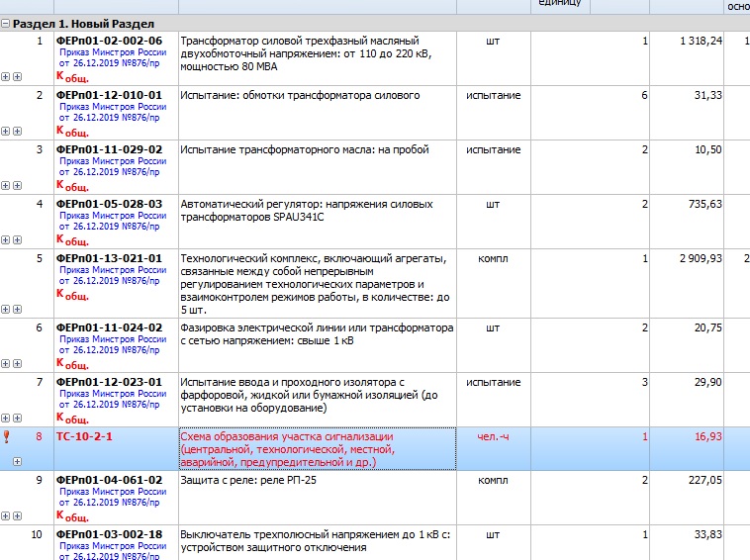Click the exclamation warning icon in row 8
750x560 pixels.
click(6, 436)
